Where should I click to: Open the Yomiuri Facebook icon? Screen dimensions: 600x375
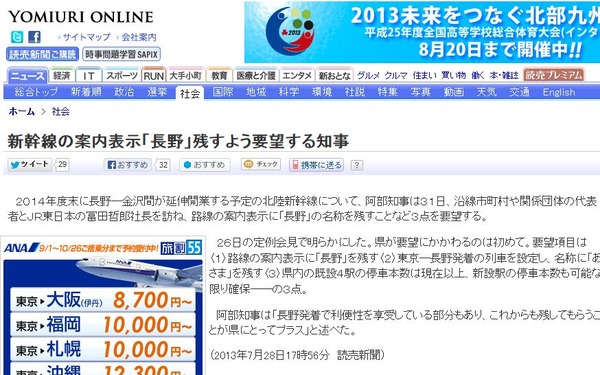[x=34, y=37]
